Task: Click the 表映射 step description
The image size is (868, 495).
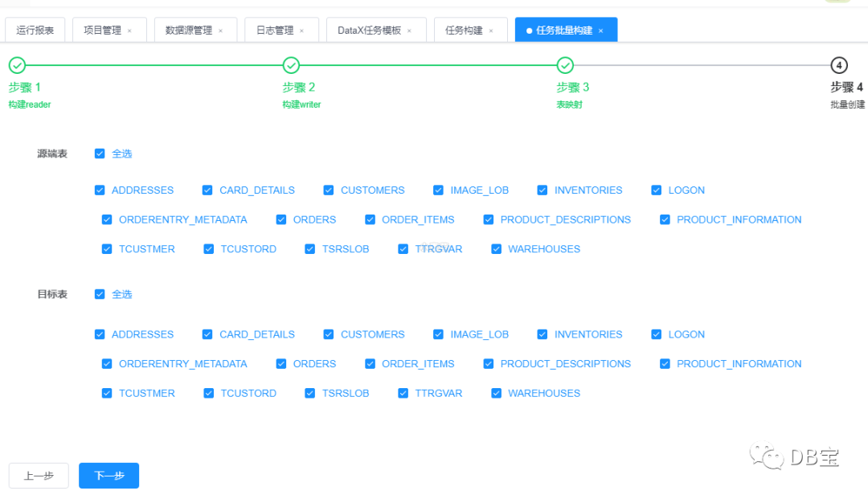Action: point(570,104)
